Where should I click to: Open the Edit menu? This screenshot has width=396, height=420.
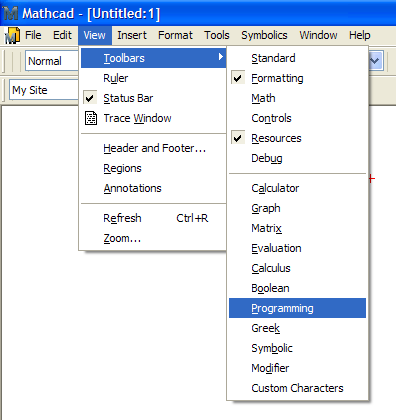[x=62, y=35]
